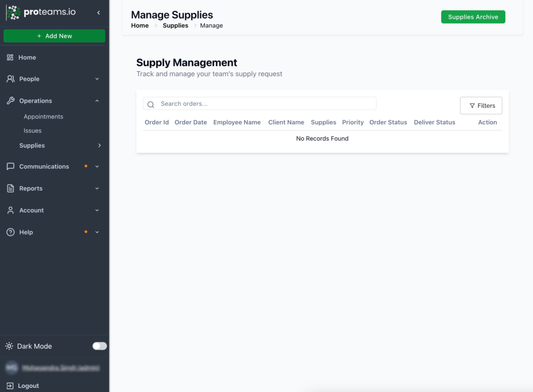The width and height of the screenshot is (533, 392).
Task: Click the proteams.io logo icon
Action: coord(14,12)
